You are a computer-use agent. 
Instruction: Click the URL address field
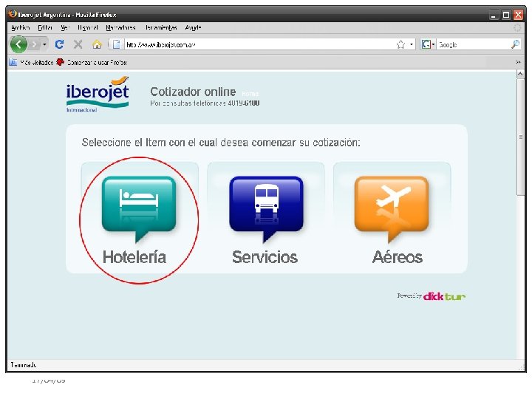(259, 44)
